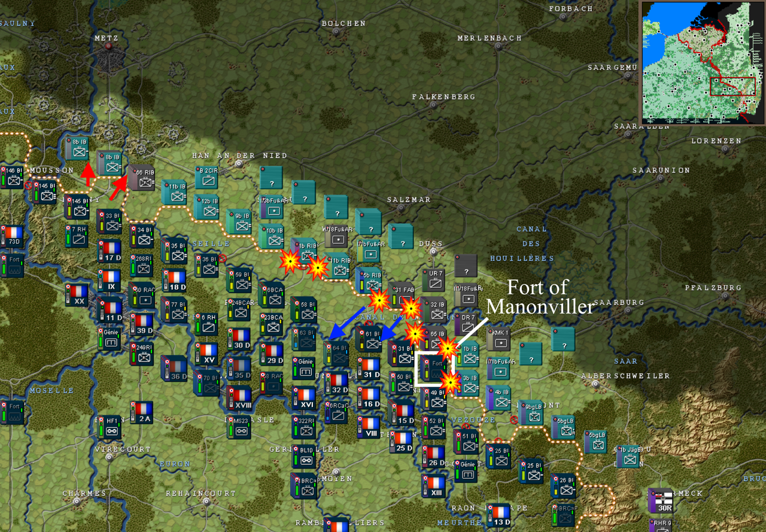Select the 268RI regiment counter
766x532 pixels.
[142, 265]
